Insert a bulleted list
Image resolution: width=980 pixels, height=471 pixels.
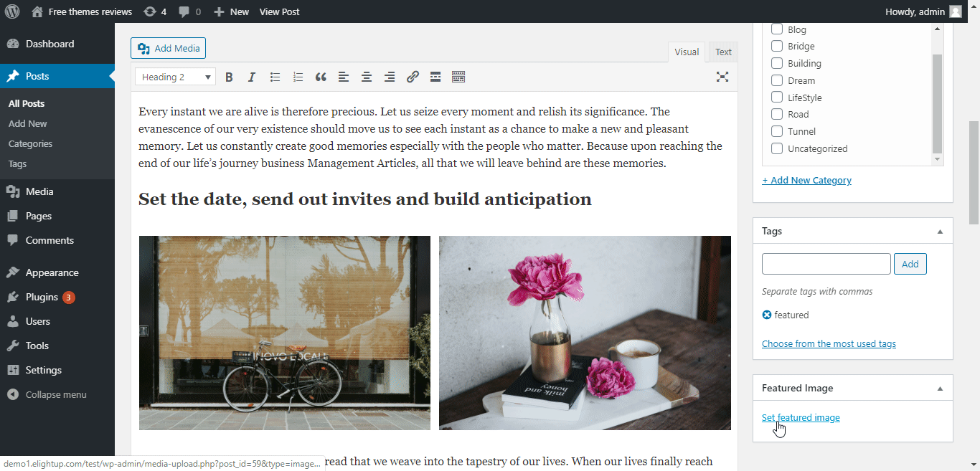(x=275, y=77)
